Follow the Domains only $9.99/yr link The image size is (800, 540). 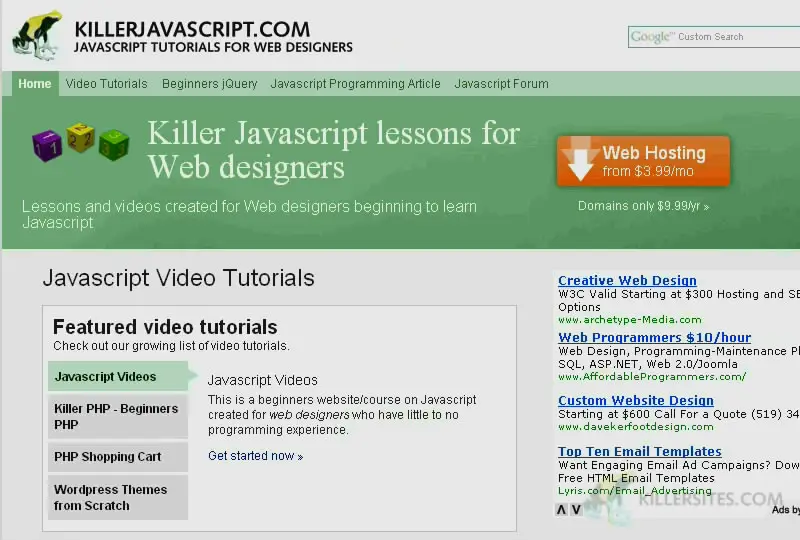[x=643, y=206]
